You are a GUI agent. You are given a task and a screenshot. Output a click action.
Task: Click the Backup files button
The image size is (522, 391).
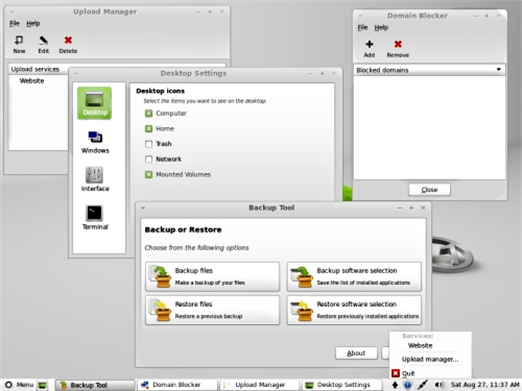point(212,276)
